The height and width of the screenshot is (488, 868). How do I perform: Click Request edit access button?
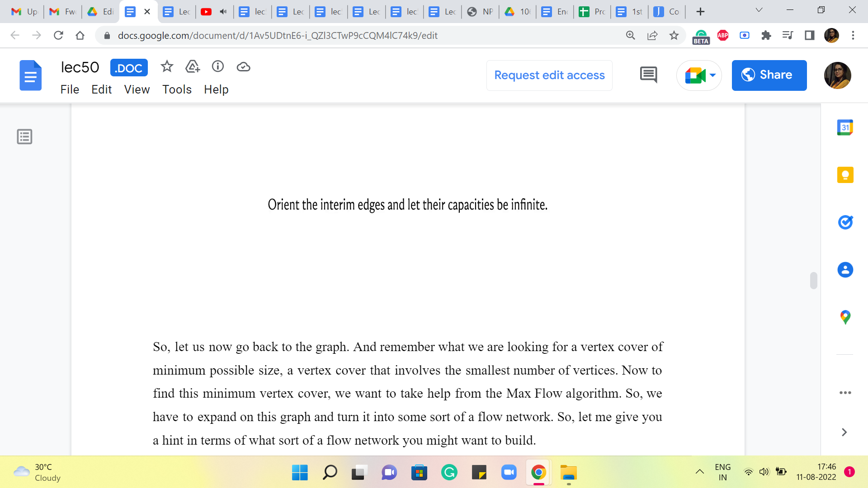(549, 75)
